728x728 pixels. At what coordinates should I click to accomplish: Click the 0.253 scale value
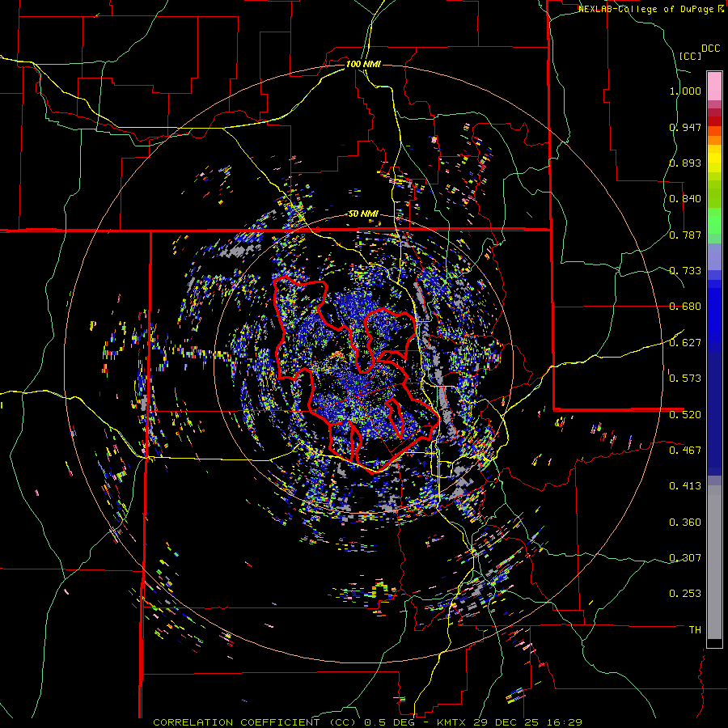(685, 594)
